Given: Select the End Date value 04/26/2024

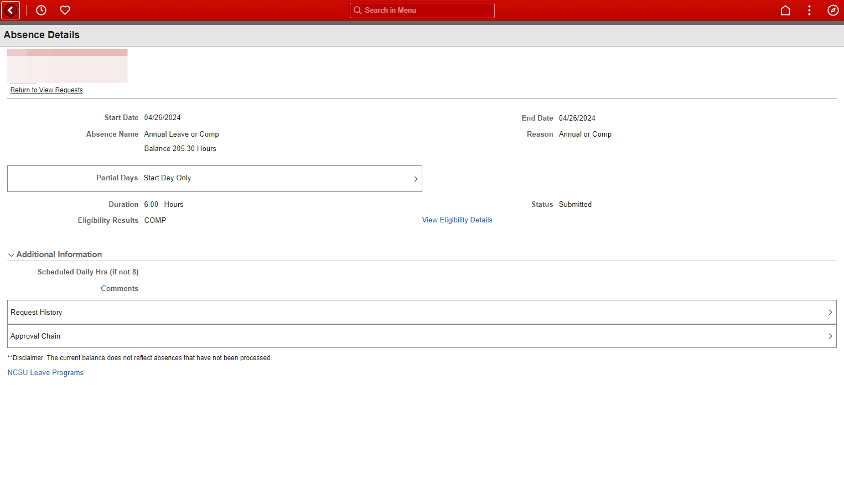Looking at the screenshot, I should point(577,118).
